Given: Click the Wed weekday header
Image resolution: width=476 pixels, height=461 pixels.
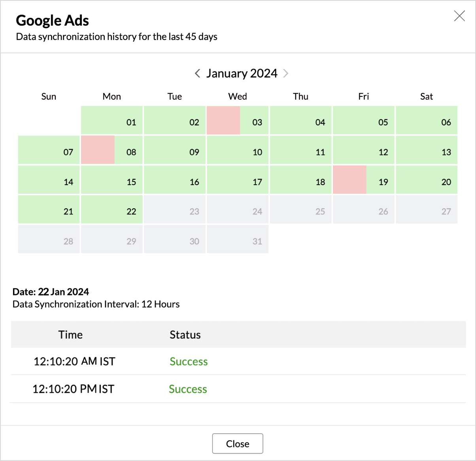Looking at the screenshot, I should [x=238, y=96].
